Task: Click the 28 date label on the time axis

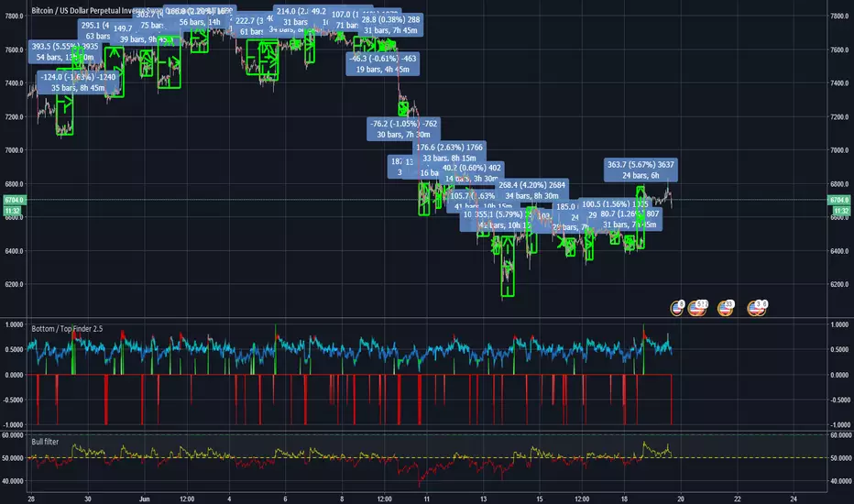Action: [31, 499]
